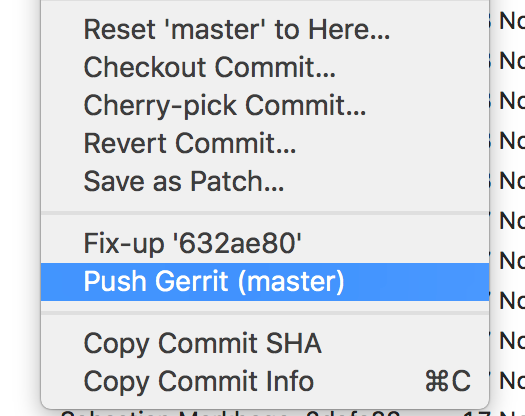Screen dimensions: 525x416
Task: Select Save as Patch… menu item
Action: point(265,181)
